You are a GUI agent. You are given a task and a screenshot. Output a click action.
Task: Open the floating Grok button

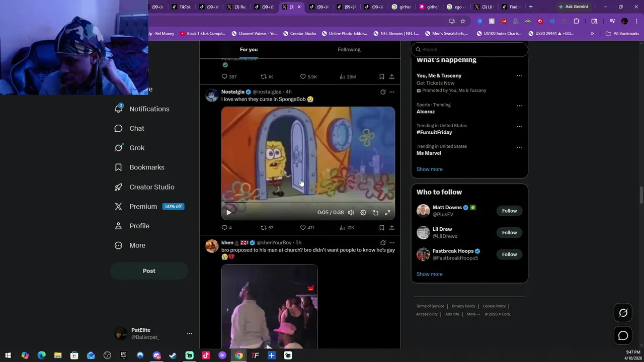click(623, 313)
